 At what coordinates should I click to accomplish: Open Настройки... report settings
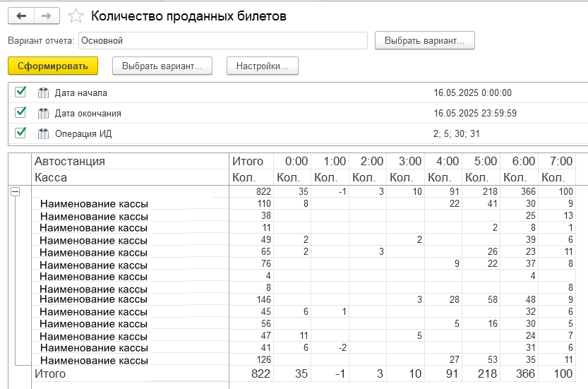[262, 66]
